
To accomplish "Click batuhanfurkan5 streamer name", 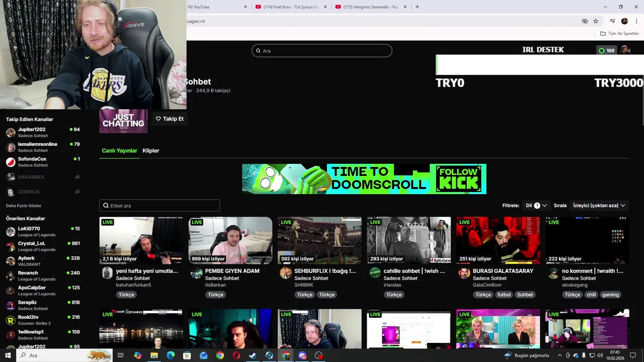I will pyautogui.click(x=133, y=285).
